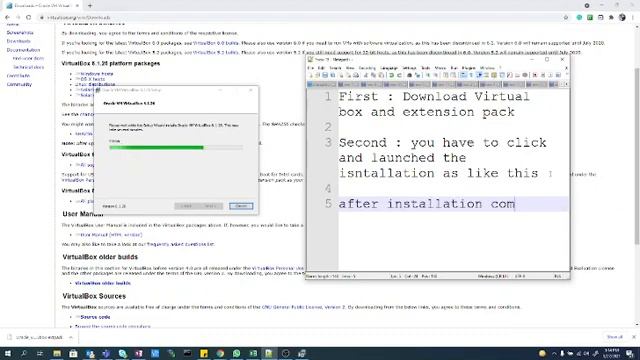Open End-user docs sidebar link
The width and height of the screenshot is (640, 360).
[x=28, y=58]
